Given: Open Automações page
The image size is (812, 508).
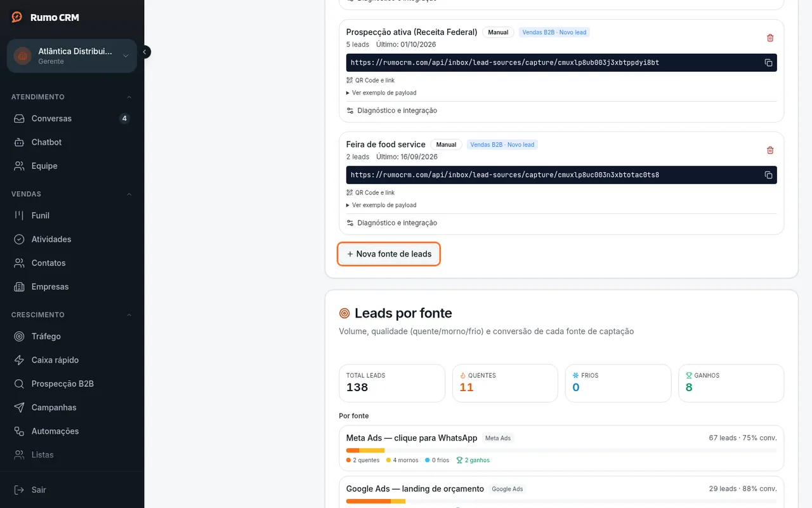Looking at the screenshot, I should pos(72,431).
